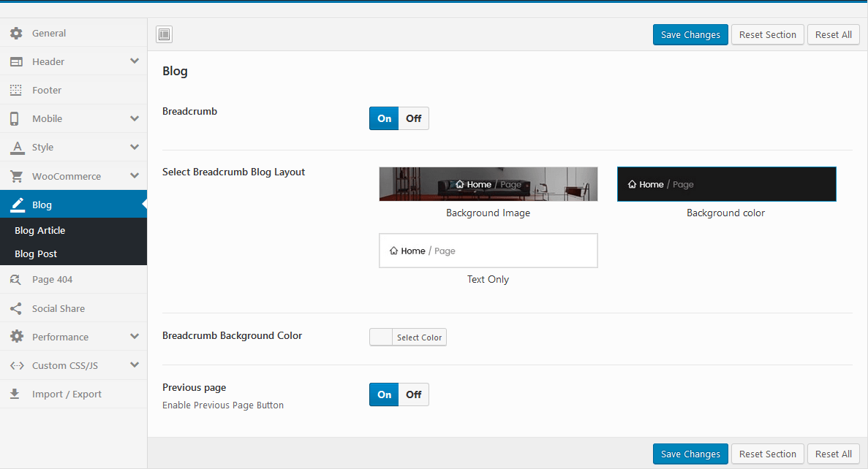
Task: Click the Footer grid icon
Action: [x=16, y=90]
